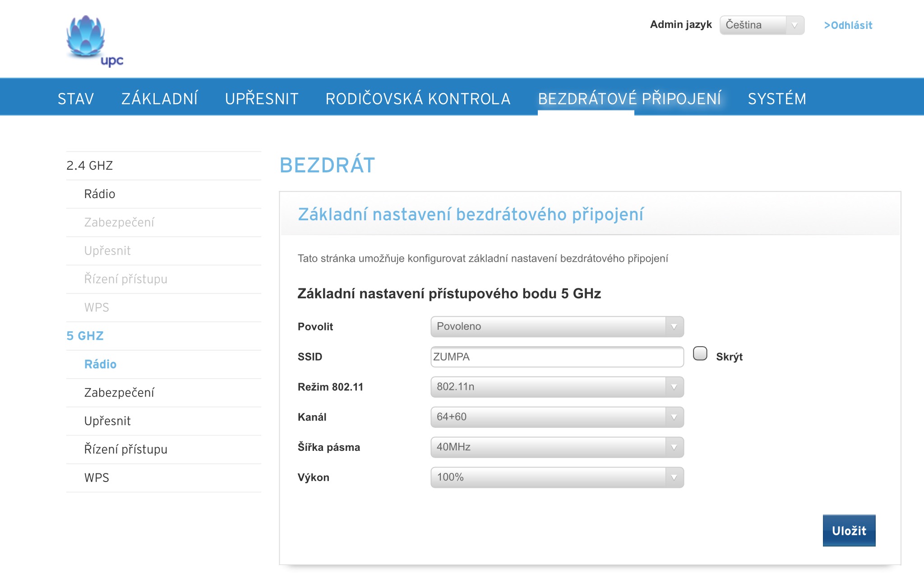The height and width of the screenshot is (579, 924).
Task: Open RODIČOVSKÁ KONTROLA tab
Action: (418, 98)
